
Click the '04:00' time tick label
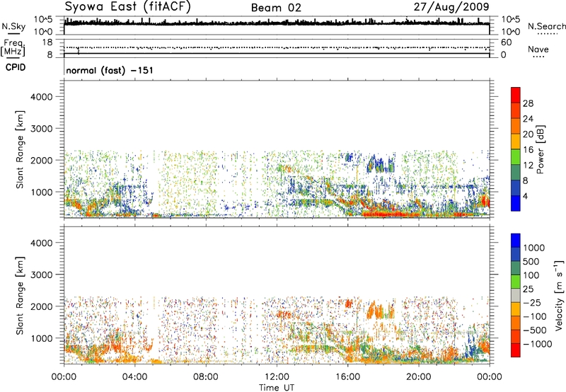click(x=135, y=377)
